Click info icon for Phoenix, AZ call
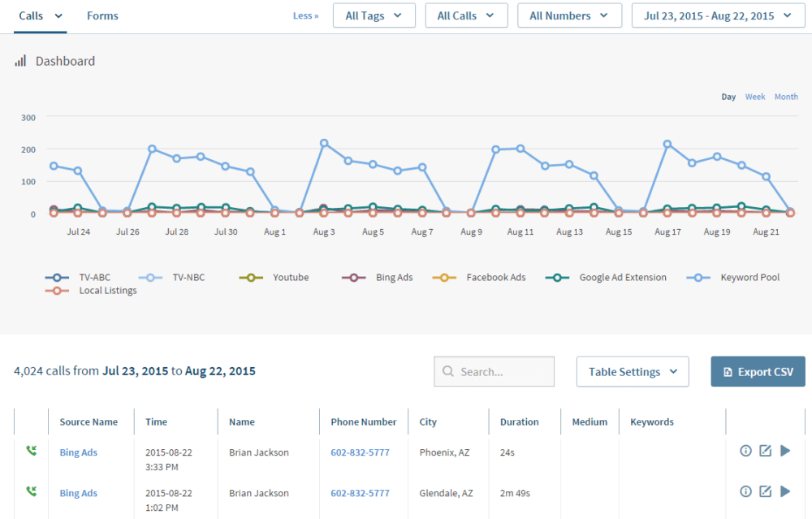The image size is (812, 519). (745, 451)
